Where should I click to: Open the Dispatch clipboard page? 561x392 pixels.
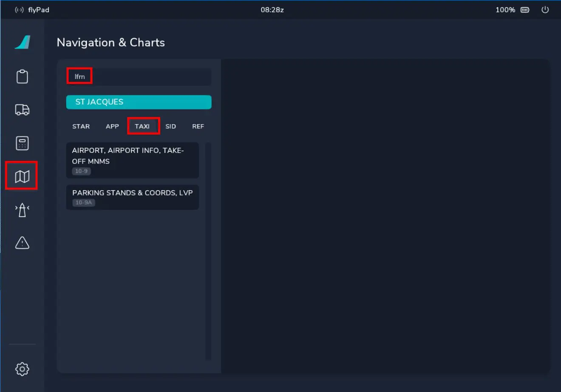tap(22, 76)
